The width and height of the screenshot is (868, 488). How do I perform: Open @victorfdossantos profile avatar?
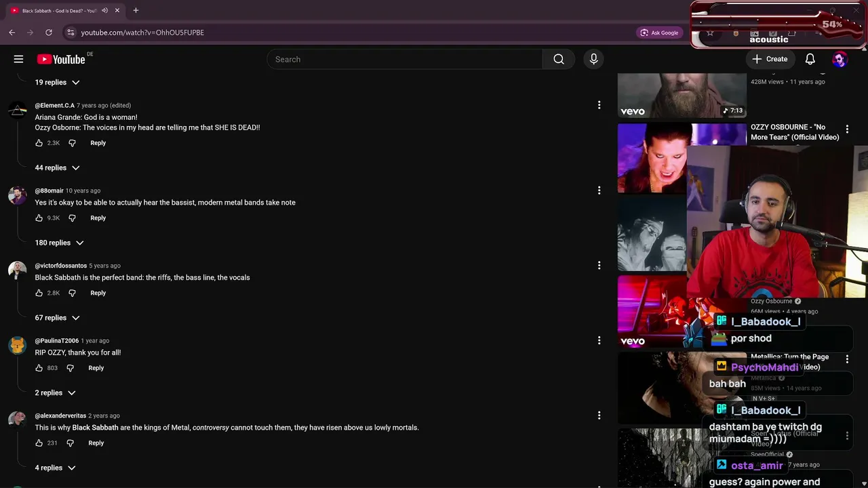tap(17, 270)
